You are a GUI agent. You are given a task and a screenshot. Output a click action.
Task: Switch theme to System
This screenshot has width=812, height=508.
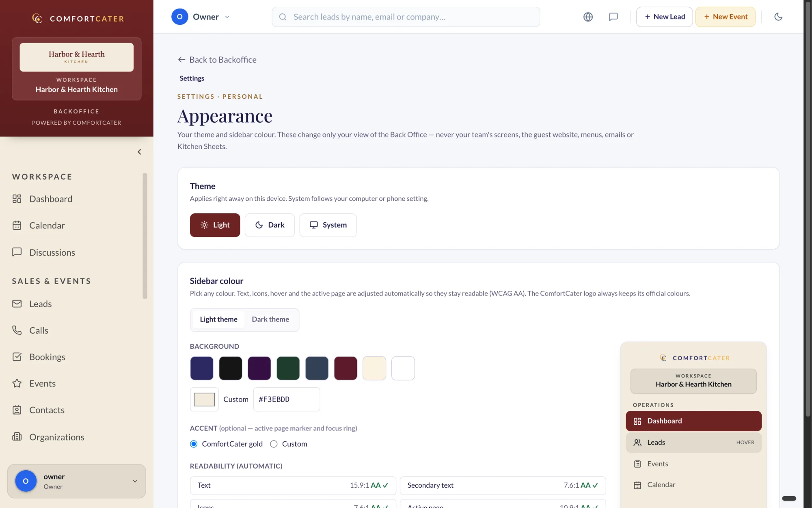pos(328,225)
